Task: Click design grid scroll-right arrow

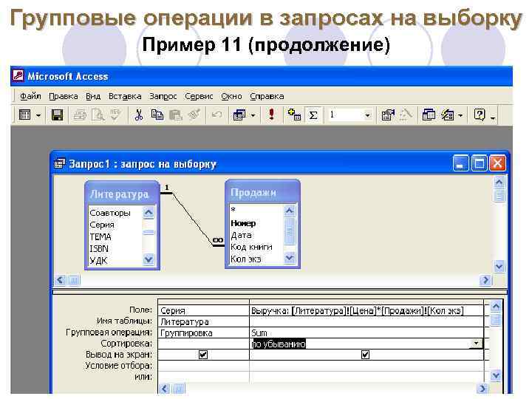Action: coord(482,388)
